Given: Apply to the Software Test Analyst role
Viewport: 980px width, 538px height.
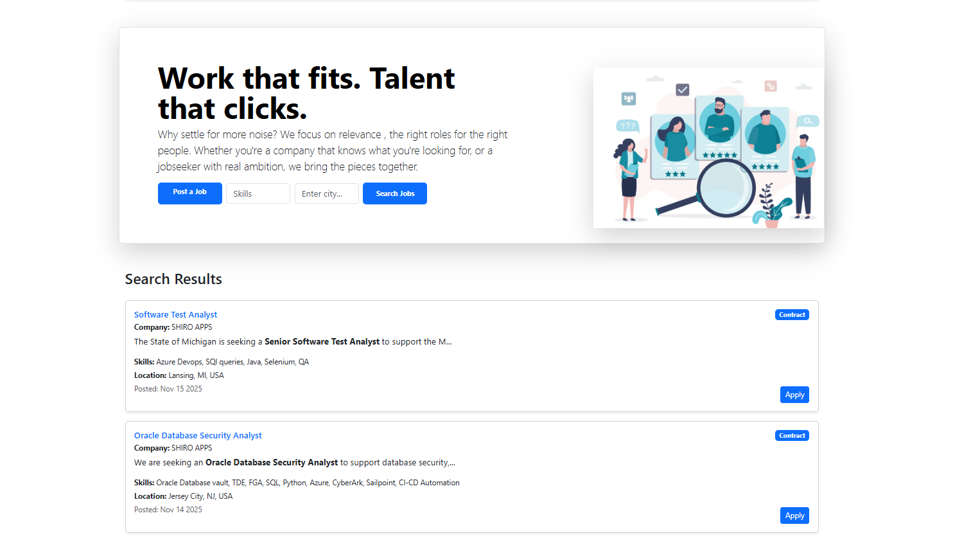Looking at the screenshot, I should (794, 394).
